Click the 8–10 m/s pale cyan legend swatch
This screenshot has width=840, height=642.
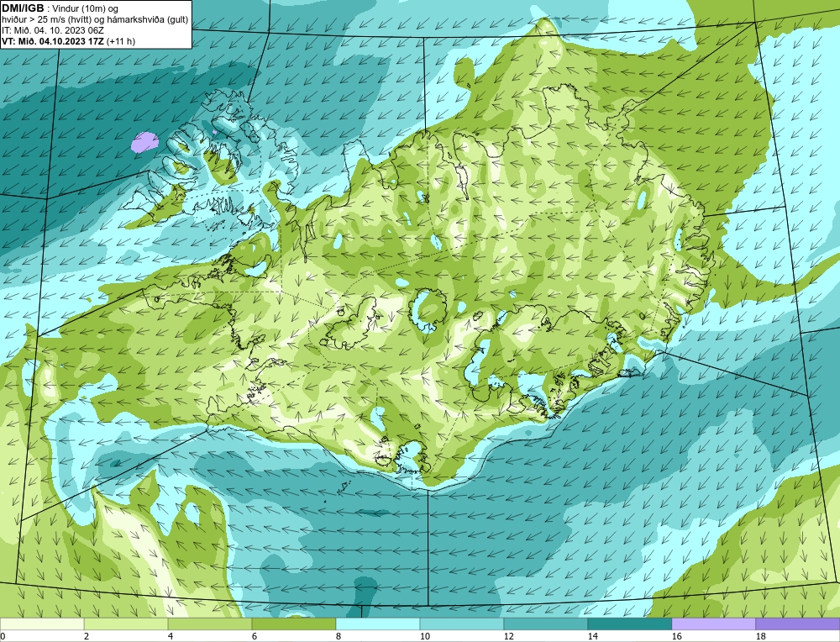pyautogui.click(x=378, y=624)
